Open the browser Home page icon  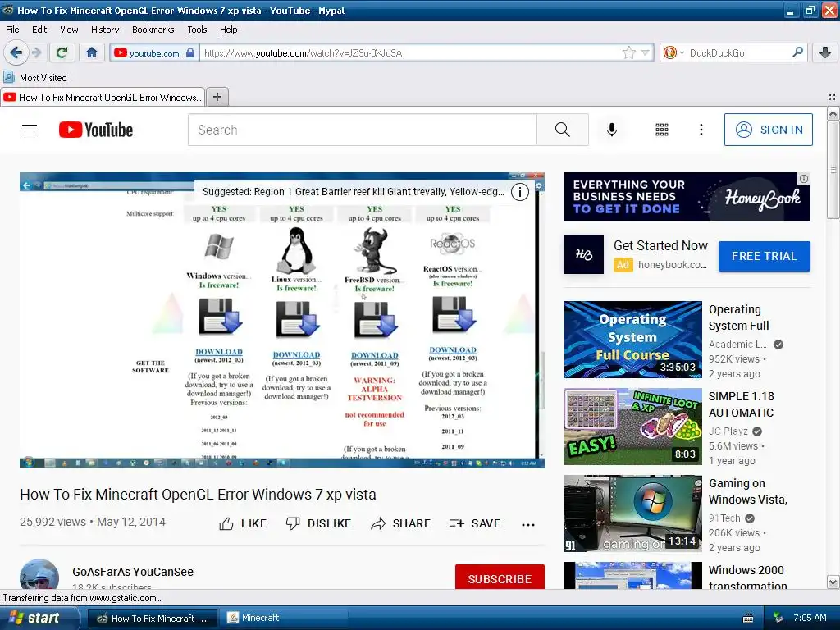(92, 52)
